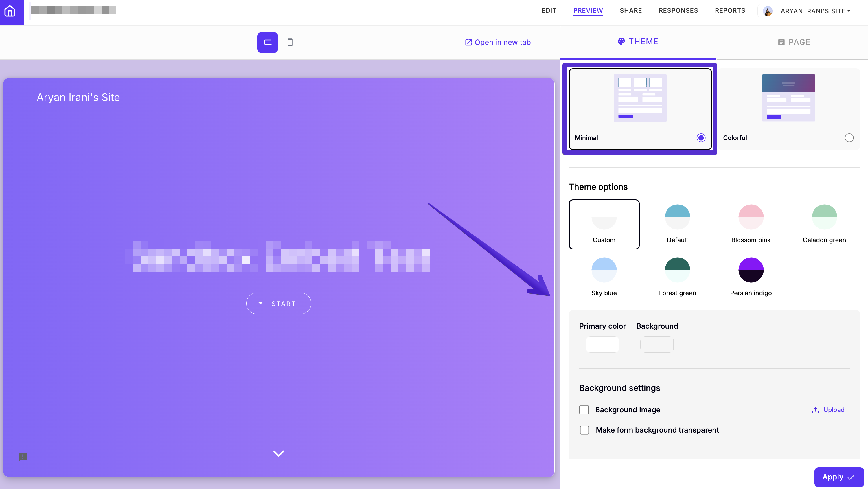The height and width of the screenshot is (489, 868).
Task: Enable the Background Image checkbox
Action: [x=584, y=410]
